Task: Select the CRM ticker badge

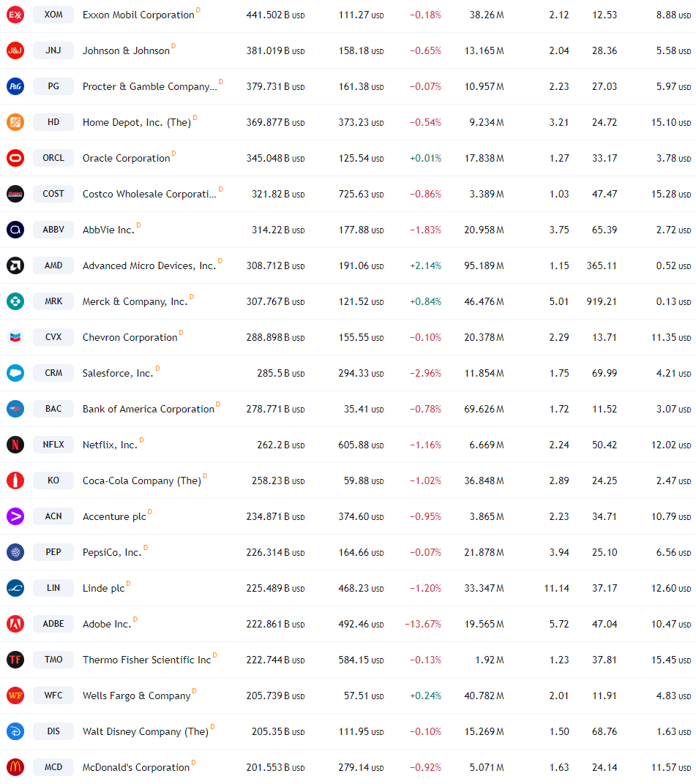Action: pos(53,373)
